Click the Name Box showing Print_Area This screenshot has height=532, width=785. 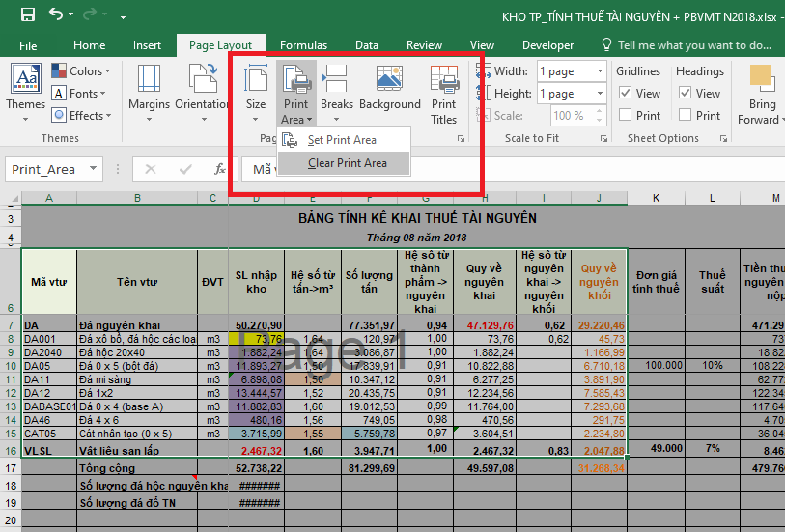56,169
